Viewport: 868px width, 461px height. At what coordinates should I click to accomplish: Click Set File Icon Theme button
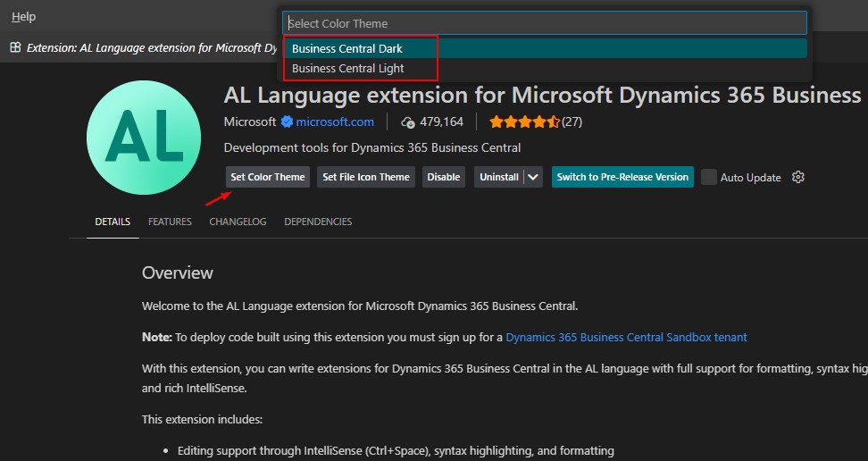click(x=365, y=177)
